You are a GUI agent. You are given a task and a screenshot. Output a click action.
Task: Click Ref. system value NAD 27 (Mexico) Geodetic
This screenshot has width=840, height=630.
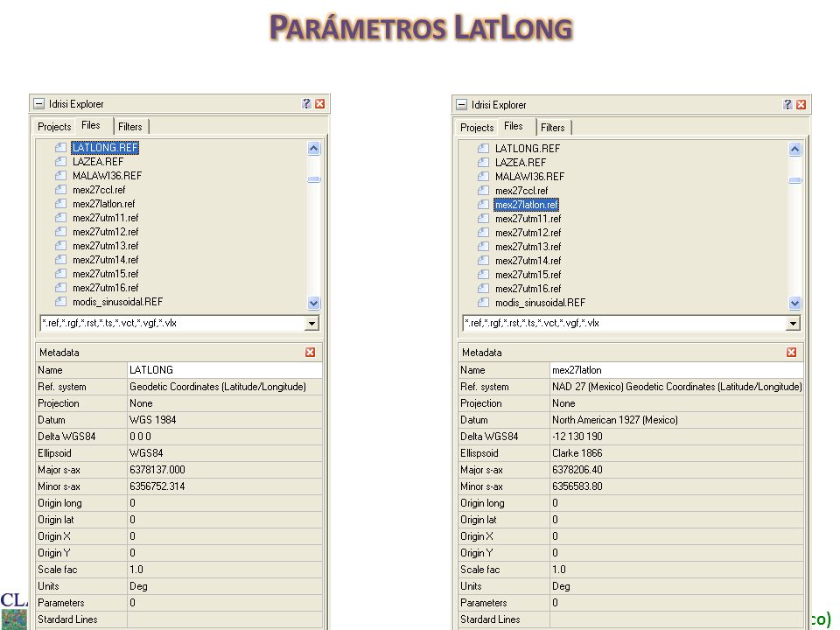[676, 386]
